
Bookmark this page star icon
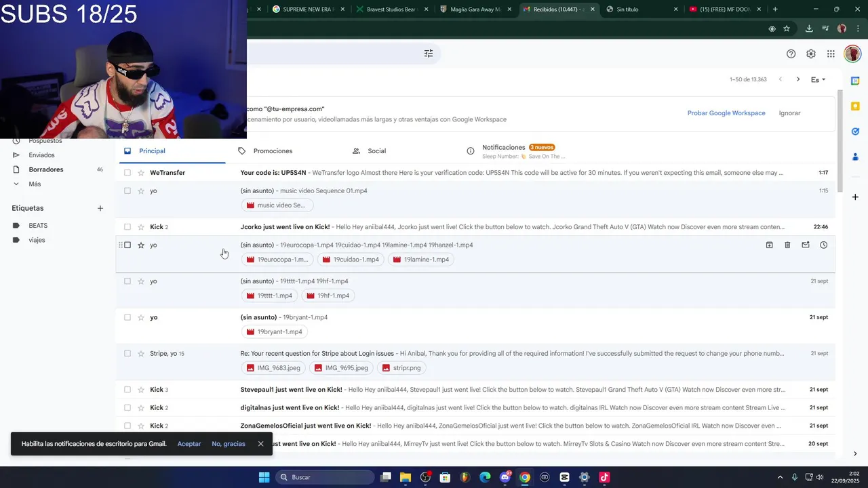click(x=787, y=28)
